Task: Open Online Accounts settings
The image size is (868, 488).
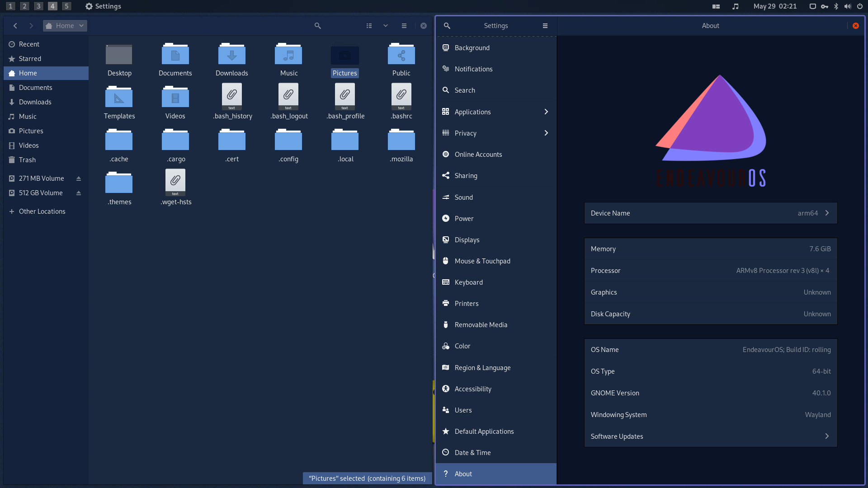Action: pos(496,155)
